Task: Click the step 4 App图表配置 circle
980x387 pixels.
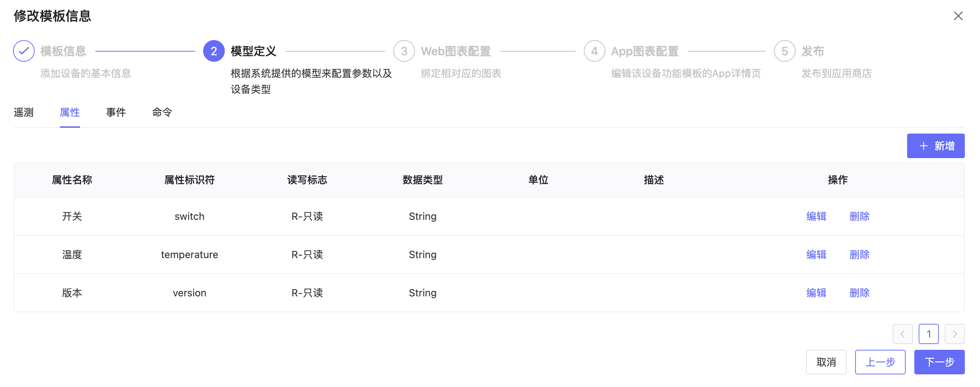Action: [x=594, y=51]
